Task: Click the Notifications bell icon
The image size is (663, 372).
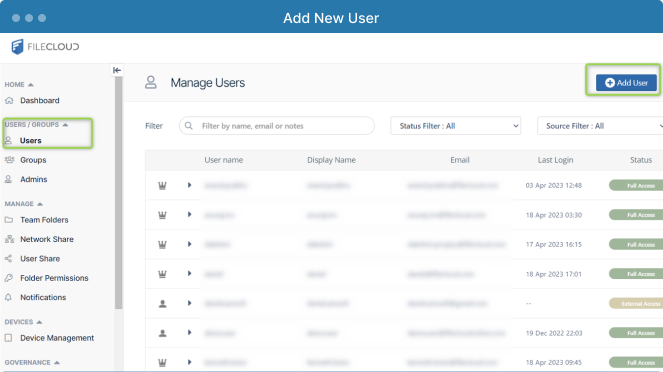Action: point(8,297)
